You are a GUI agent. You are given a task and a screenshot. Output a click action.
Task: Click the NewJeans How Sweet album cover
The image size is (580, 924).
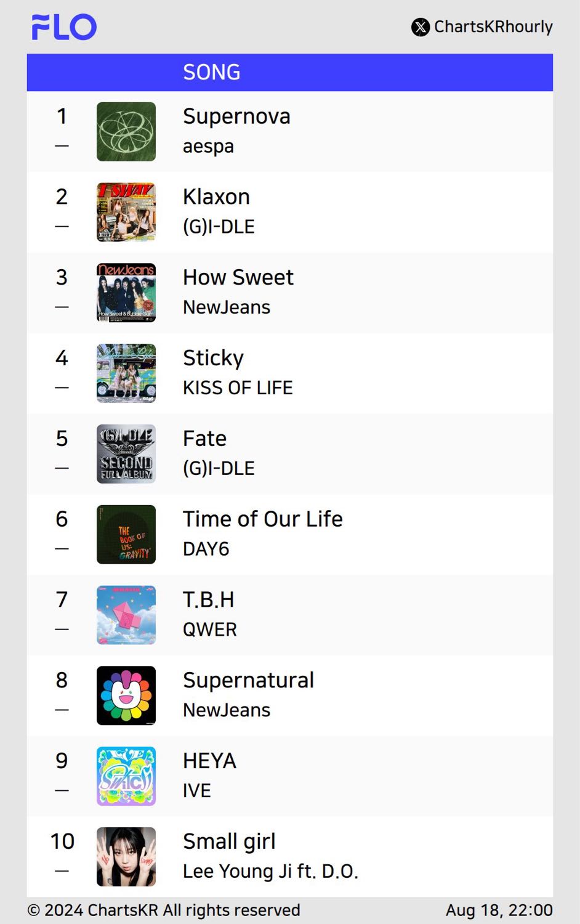tap(126, 293)
